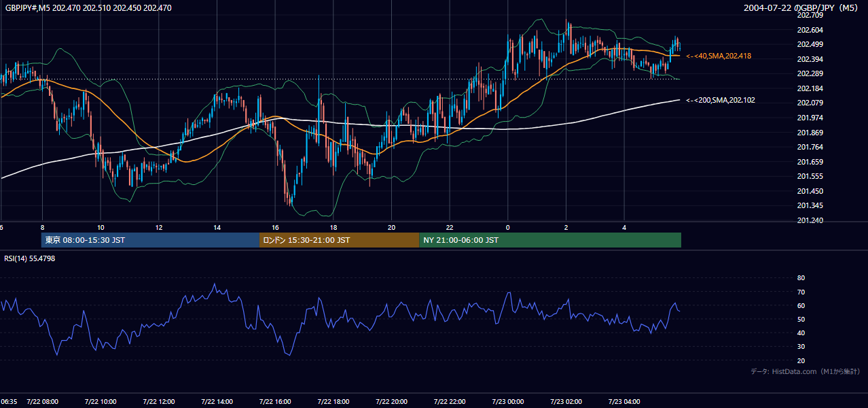Click hour label 10 under price chart
The image size is (868, 408).
coord(101,227)
